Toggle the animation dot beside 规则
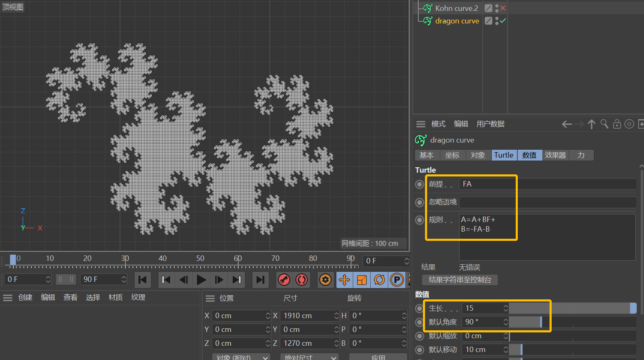Image resolution: width=644 pixels, height=360 pixels. point(420,220)
